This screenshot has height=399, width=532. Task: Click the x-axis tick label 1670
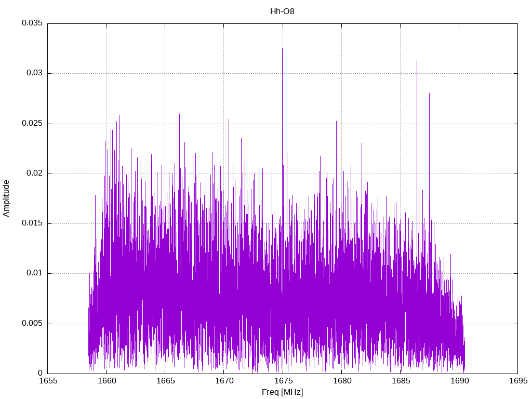(x=224, y=381)
